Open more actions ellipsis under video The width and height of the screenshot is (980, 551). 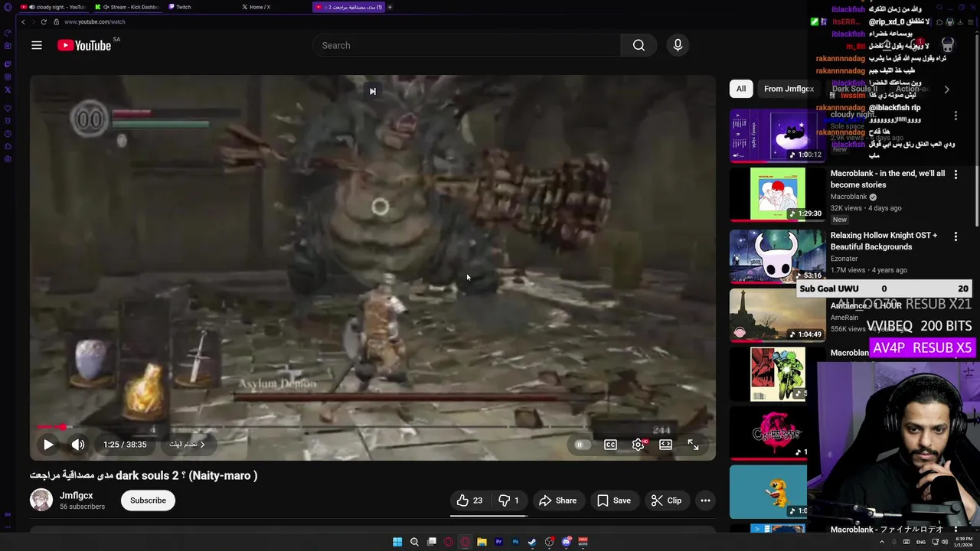point(705,500)
